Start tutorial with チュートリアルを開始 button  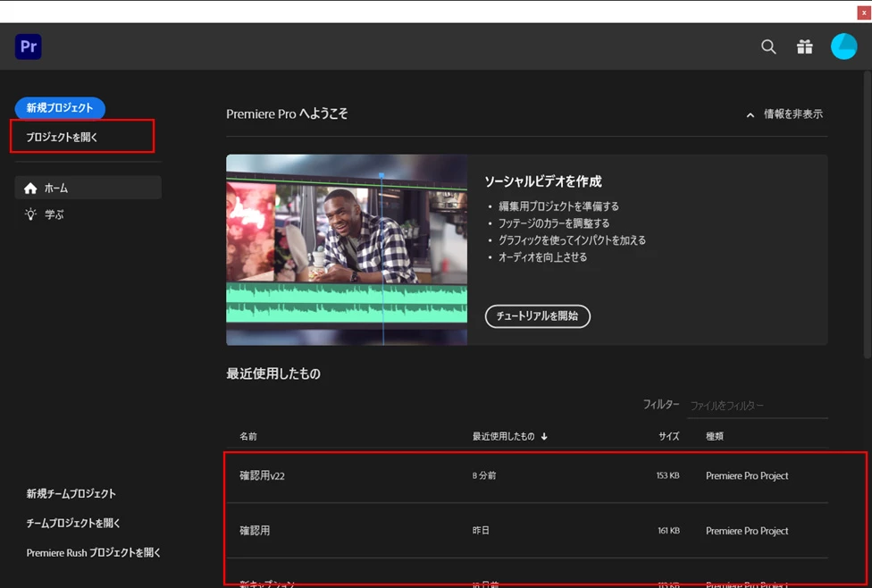pos(537,316)
